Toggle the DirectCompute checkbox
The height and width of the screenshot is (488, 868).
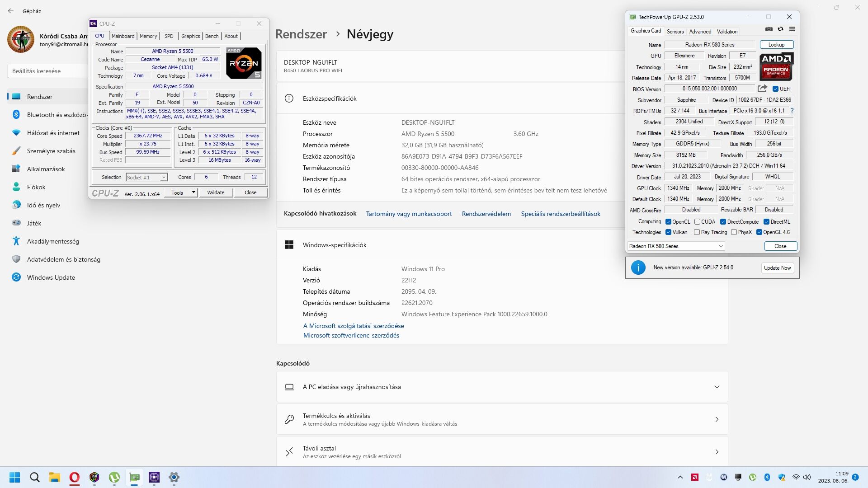point(723,222)
